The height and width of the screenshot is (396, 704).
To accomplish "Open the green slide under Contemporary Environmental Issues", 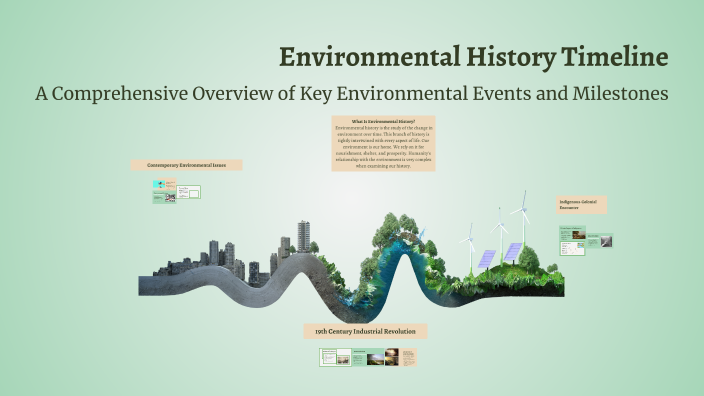I will [164, 197].
